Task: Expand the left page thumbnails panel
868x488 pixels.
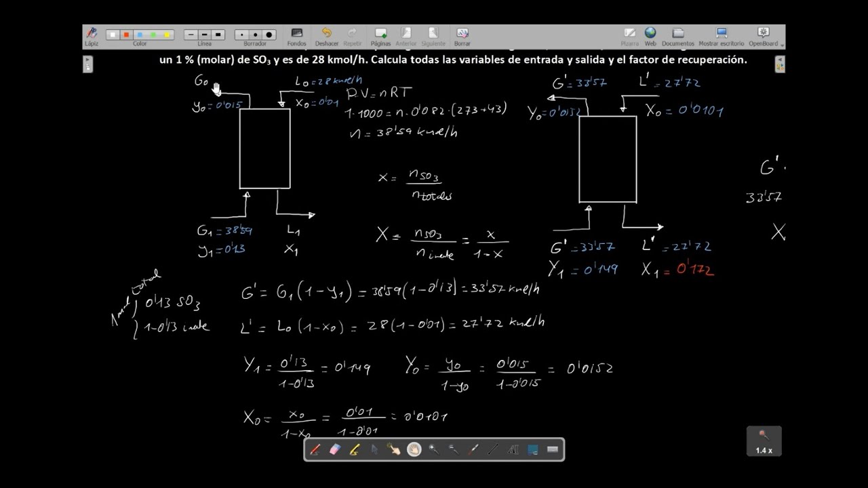Action: 88,64
